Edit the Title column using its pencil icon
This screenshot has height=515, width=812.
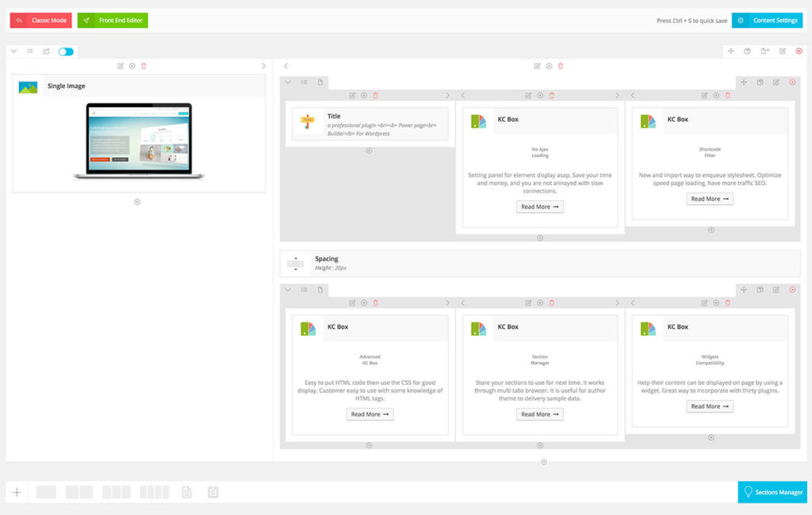(352, 95)
